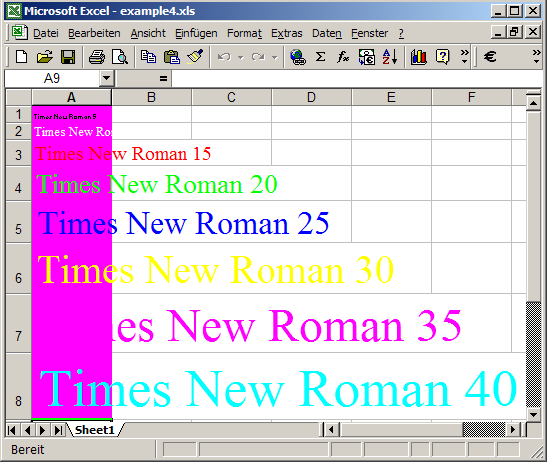Show more buttons on the standard toolbar
This screenshot has height=462, width=547.
tap(464, 57)
